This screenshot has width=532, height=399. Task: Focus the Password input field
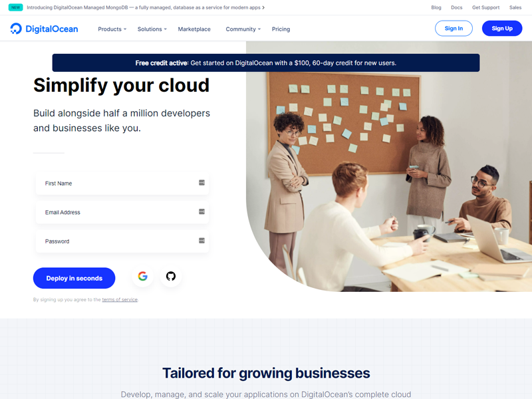122,241
